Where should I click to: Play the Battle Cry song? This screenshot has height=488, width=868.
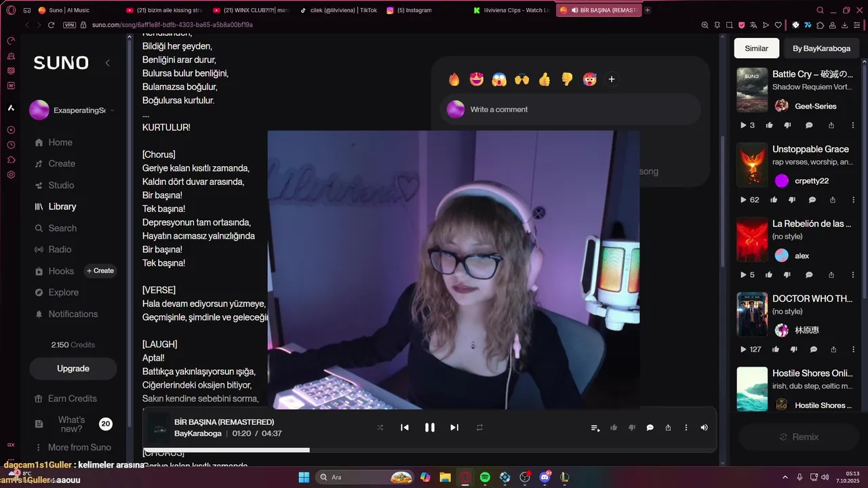click(x=743, y=125)
